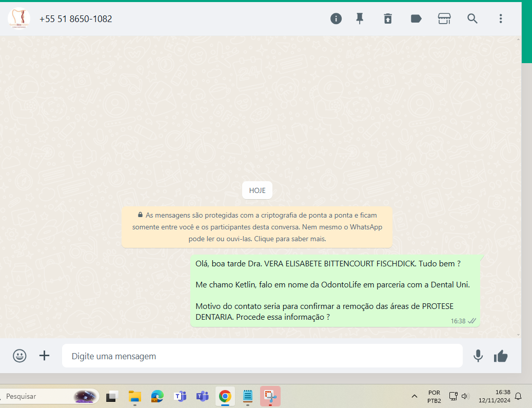This screenshot has width=532, height=408.
Task: Open Task View in the taskbar
Action: click(x=112, y=396)
